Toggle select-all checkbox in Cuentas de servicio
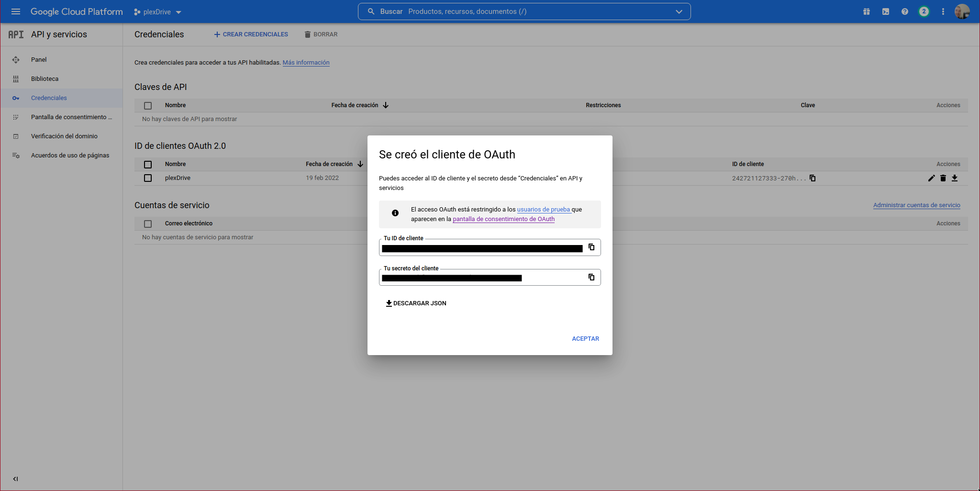 (x=148, y=223)
